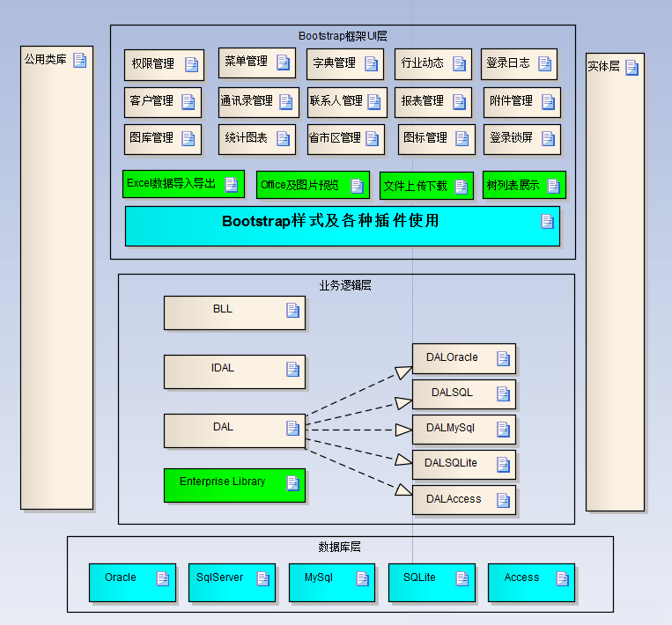Click the document icon in Office及图片预览 box

coord(357,187)
